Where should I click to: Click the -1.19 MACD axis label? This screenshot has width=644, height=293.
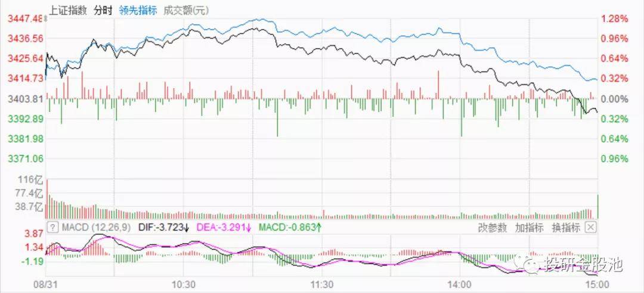click(x=32, y=261)
